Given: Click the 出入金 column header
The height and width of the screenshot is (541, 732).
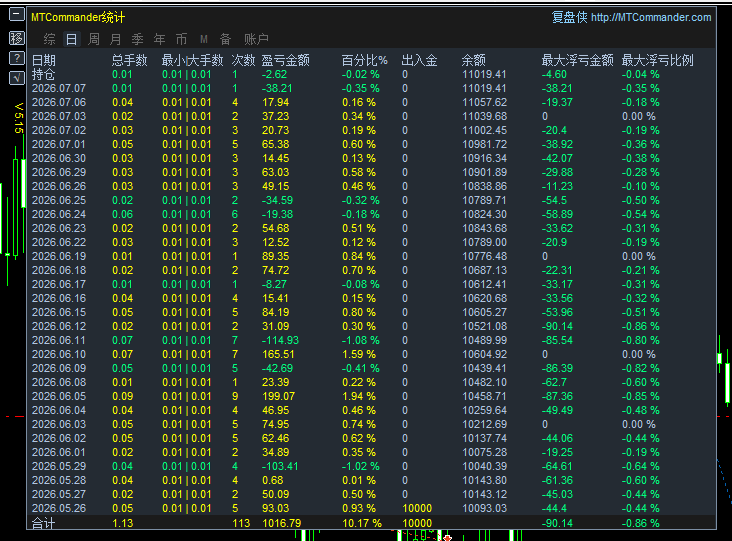Looking at the screenshot, I should 419,60.
